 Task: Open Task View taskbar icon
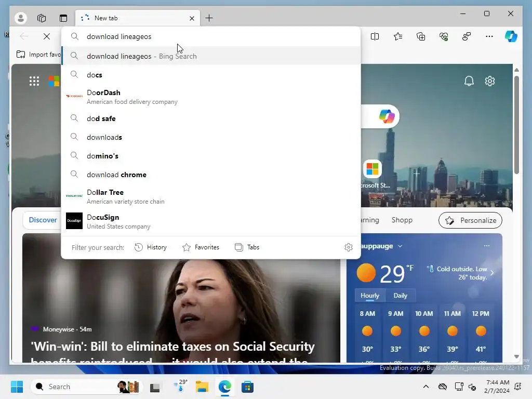(x=155, y=387)
